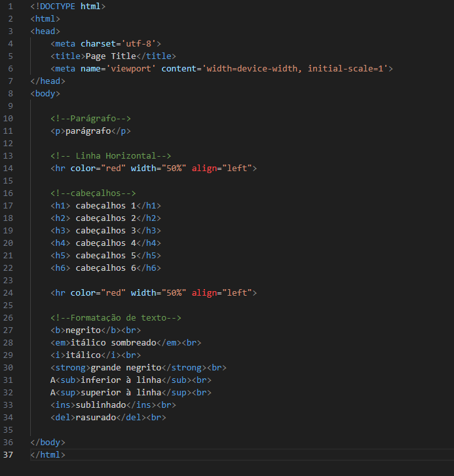The image size is (454, 476).
Task: Click the 'Parágrafo' comment
Action: pos(90,119)
